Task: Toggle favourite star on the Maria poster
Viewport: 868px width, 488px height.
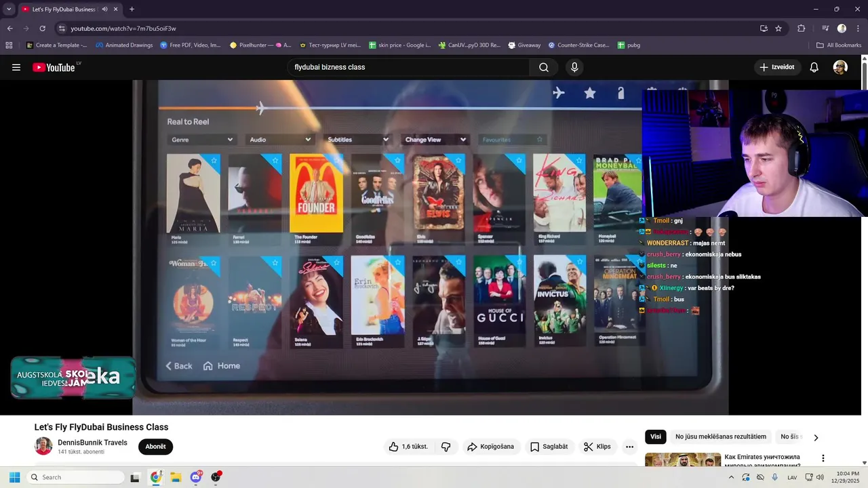Action: pyautogui.click(x=214, y=161)
